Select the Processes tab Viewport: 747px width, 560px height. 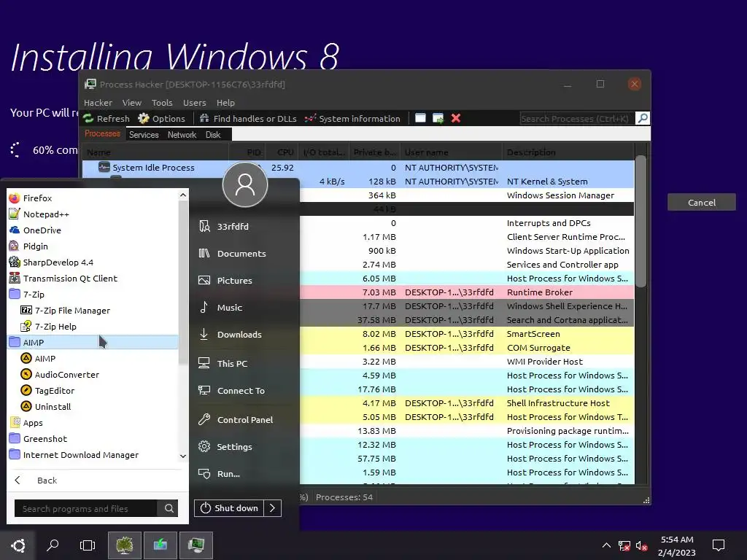(102, 134)
